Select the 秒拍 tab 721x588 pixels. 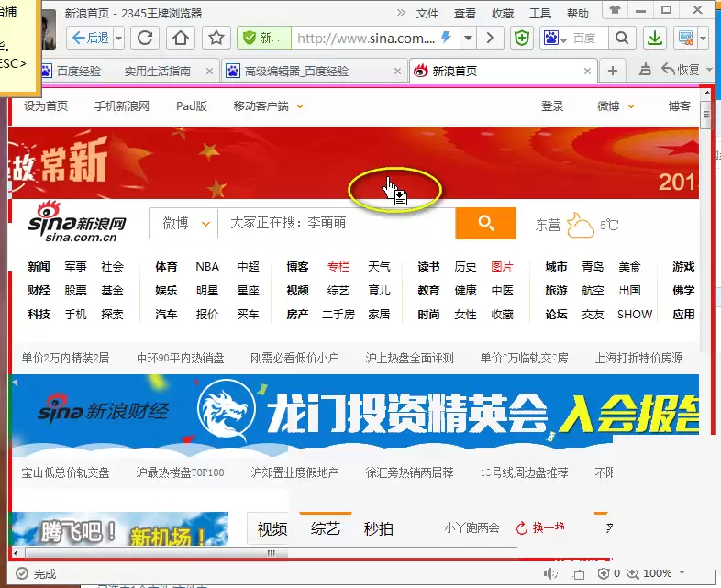pyautogui.click(x=379, y=528)
